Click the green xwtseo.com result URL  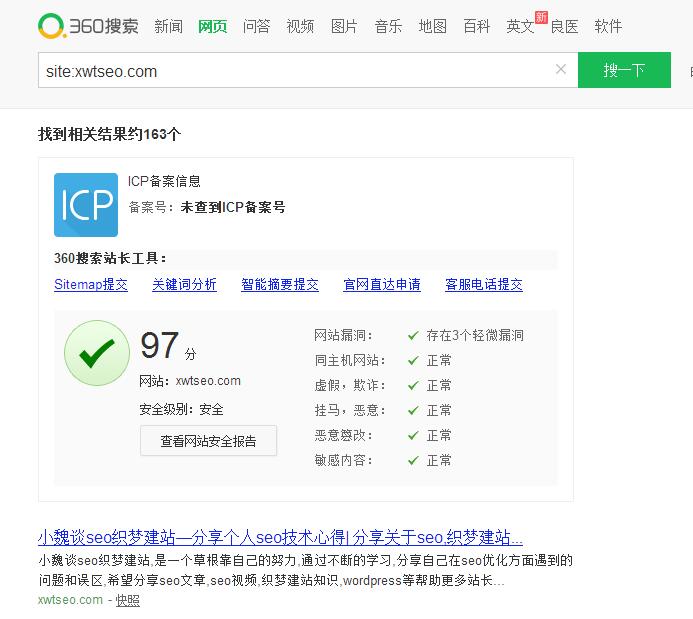pos(70,600)
